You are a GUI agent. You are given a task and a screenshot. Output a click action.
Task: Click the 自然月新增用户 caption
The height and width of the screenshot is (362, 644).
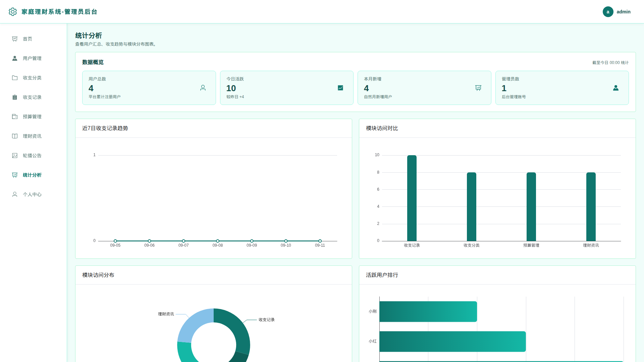click(378, 97)
